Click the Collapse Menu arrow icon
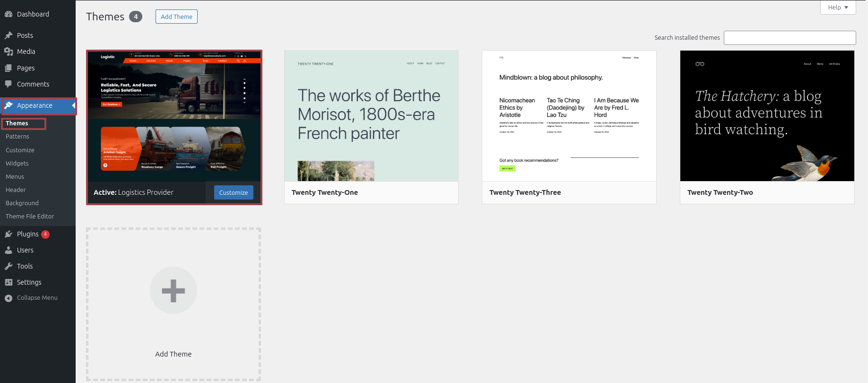868x383 pixels. pos(9,298)
